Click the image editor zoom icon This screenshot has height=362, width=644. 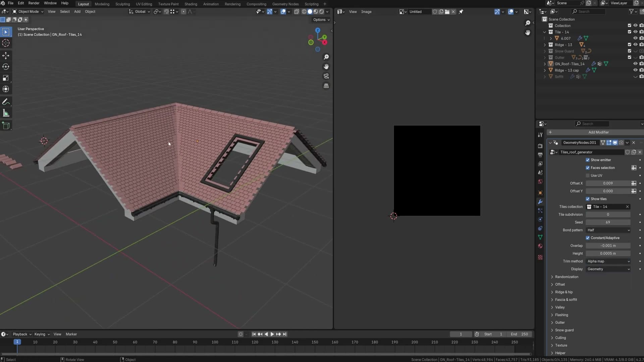pyautogui.click(x=528, y=23)
